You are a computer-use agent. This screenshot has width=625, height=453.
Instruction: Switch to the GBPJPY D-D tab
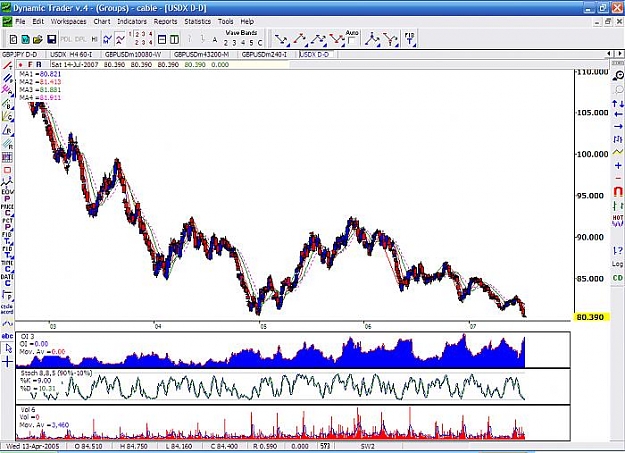pos(20,54)
